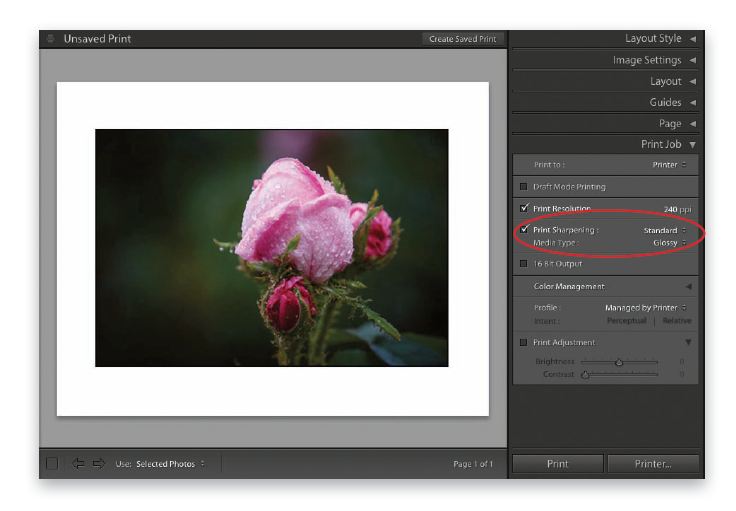Open the Print Sharpening Standard dropdown
Screen dimensions: 736x511
tap(664, 230)
